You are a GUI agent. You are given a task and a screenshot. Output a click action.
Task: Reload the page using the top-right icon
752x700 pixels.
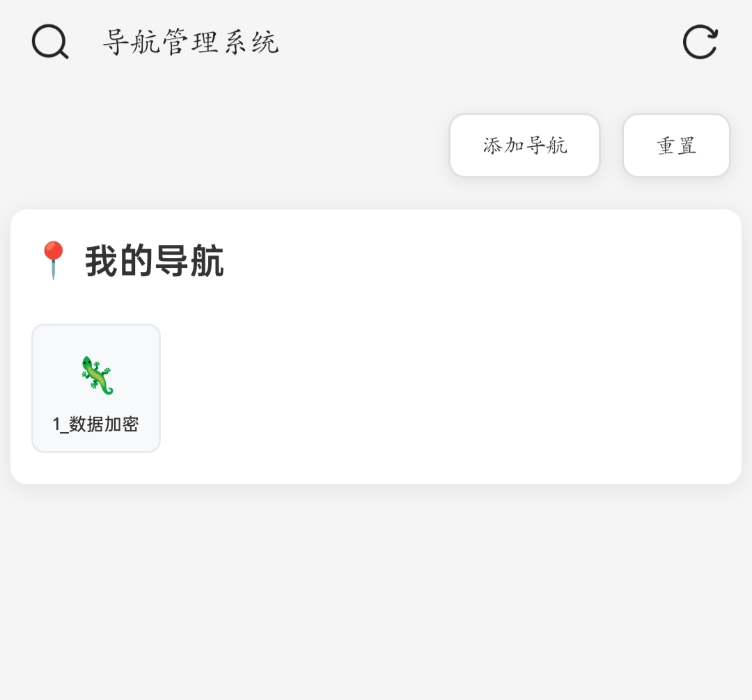click(x=700, y=42)
